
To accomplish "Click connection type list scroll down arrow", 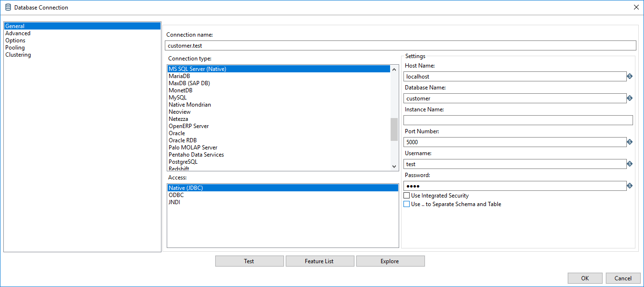I will [394, 166].
